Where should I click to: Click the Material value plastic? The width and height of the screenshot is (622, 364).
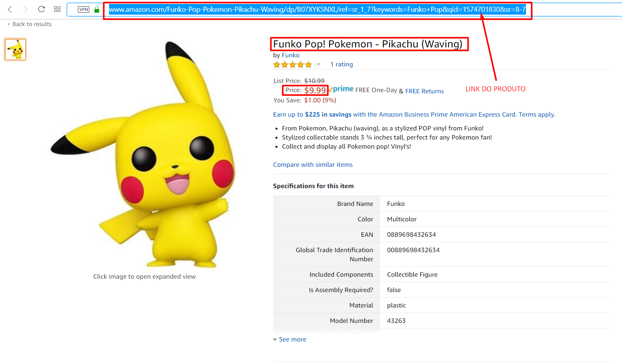(x=396, y=306)
